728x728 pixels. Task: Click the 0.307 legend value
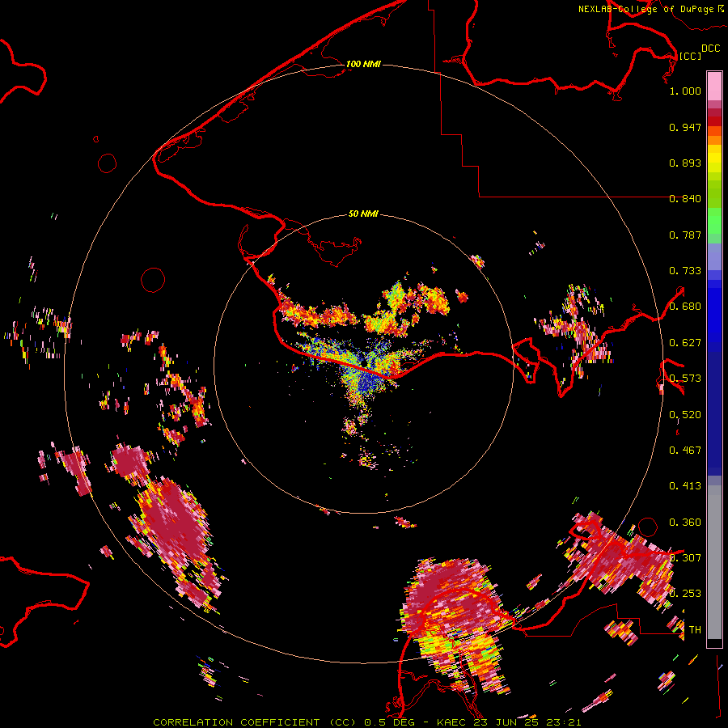[685, 557]
